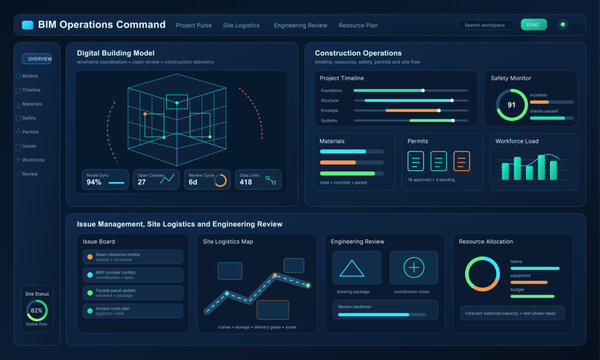The width and height of the screenshot is (600, 360).
Task: Select the OVERVIEW sidebar button
Action: [x=37, y=59]
